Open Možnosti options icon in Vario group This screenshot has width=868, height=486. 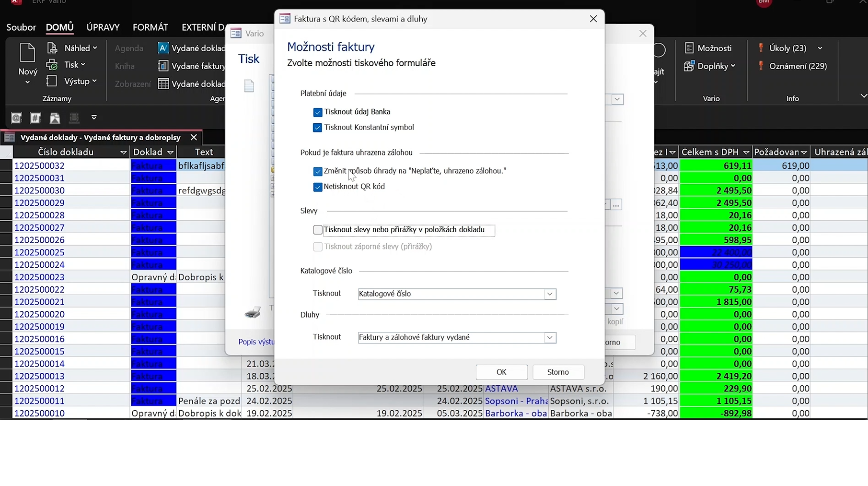[689, 48]
